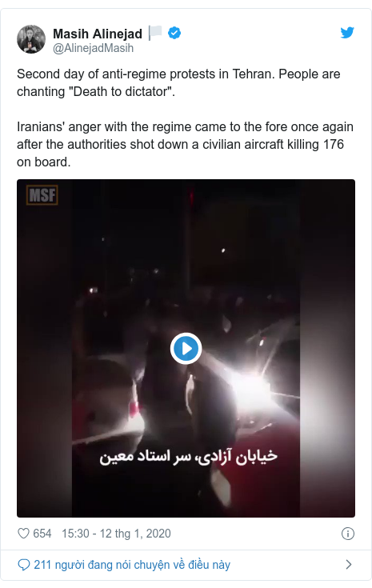Click the tweet text about Tehran protests
The width and height of the screenshot is (372, 588).
(178, 82)
